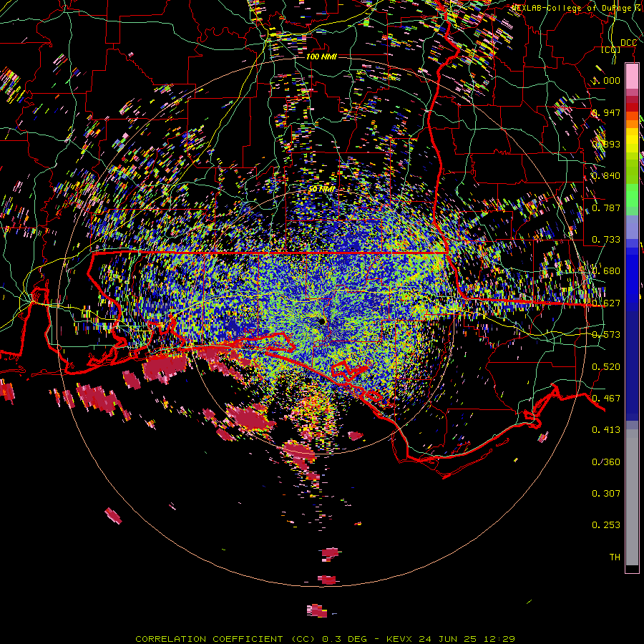Click the 0.253 legend value
This screenshot has height=644, width=644.
[x=606, y=525]
